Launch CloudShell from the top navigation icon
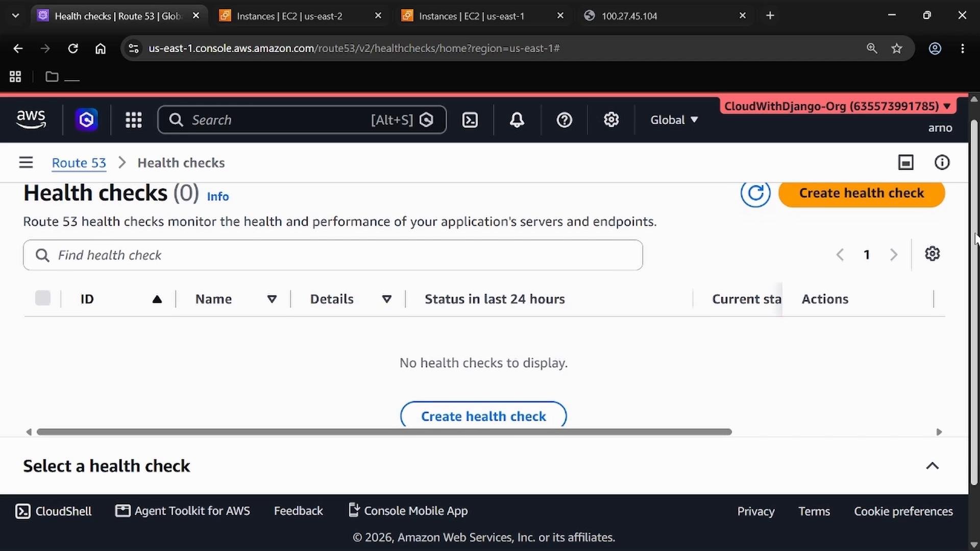The width and height of the screenshot is (980, 551). tap(470, 120)
